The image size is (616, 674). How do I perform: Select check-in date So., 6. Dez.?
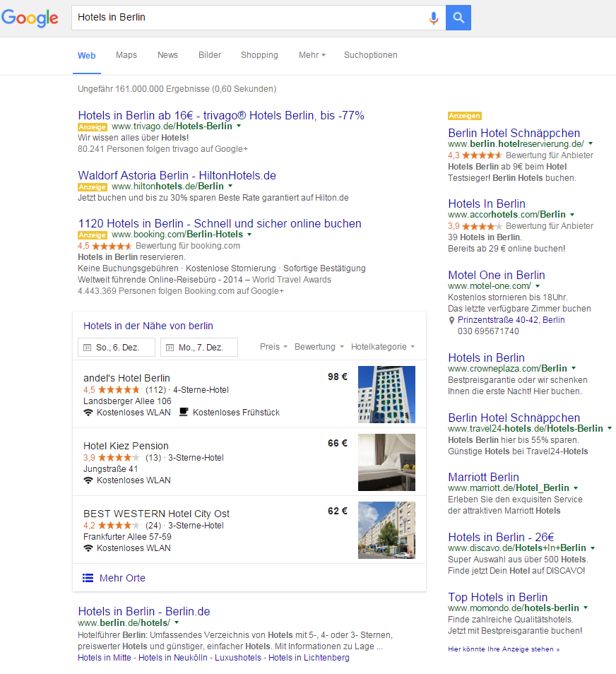point(117,348)
